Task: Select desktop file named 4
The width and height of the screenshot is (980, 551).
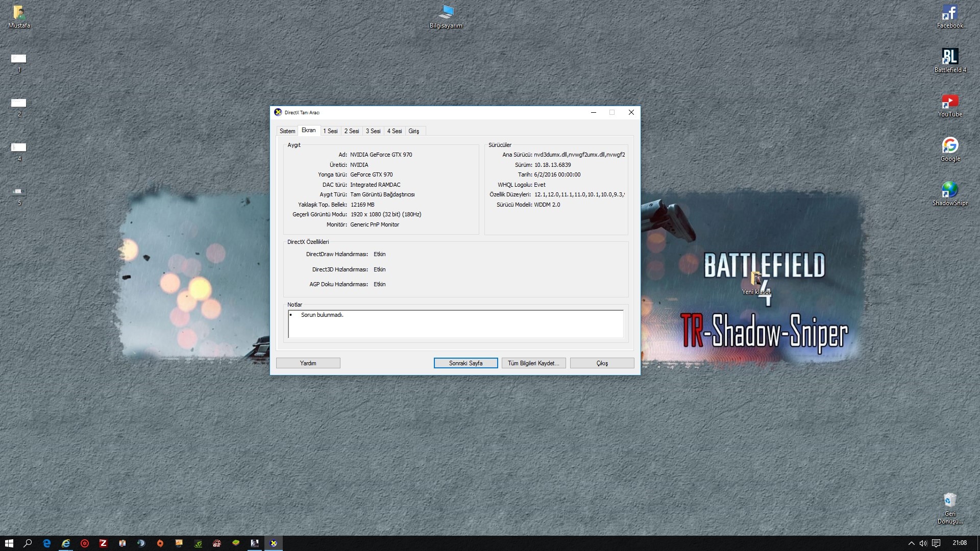Action: (19, 152)
